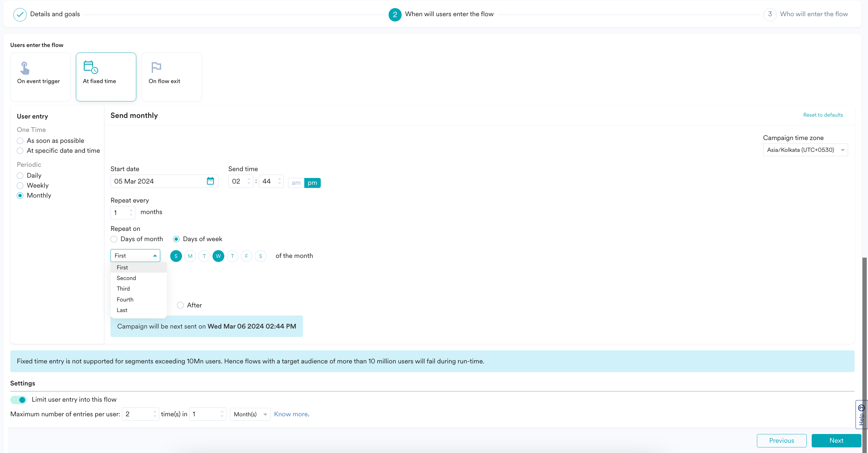
Task: Click the Details and goals checkmark icon
Action: (x=20, y=14)
